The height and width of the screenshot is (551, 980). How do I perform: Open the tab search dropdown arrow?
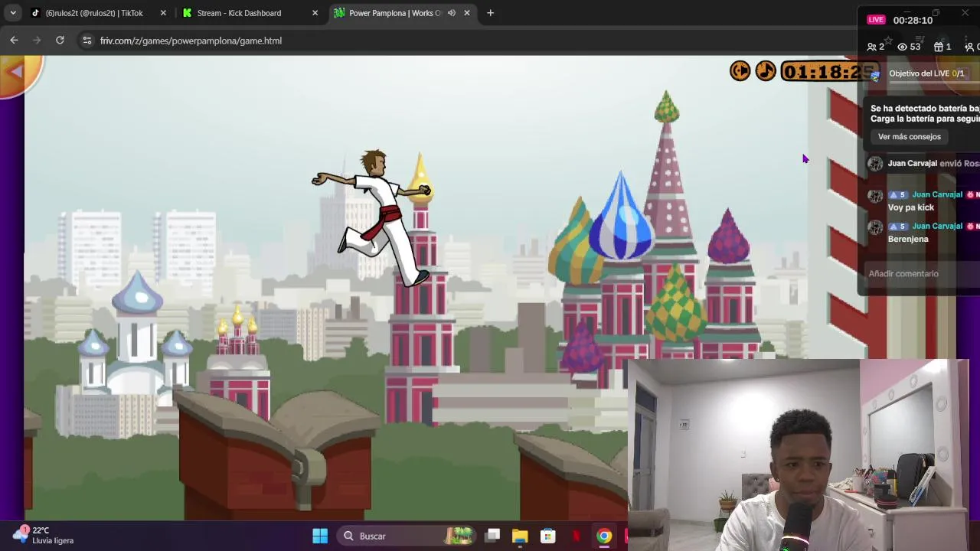13,13
